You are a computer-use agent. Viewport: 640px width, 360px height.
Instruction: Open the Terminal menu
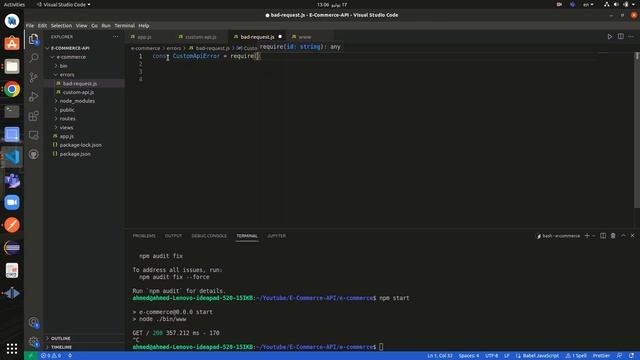(124, 26)
